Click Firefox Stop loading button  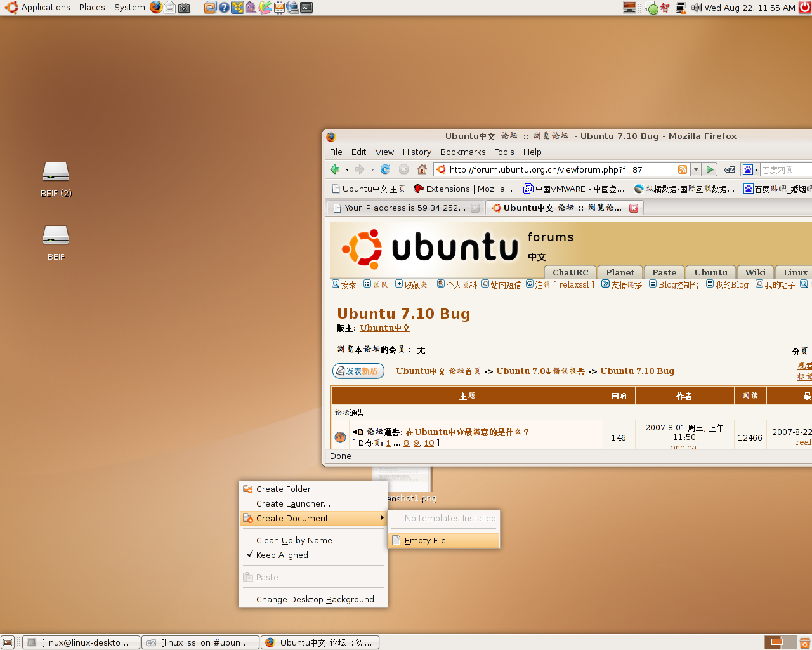[403, 169]
